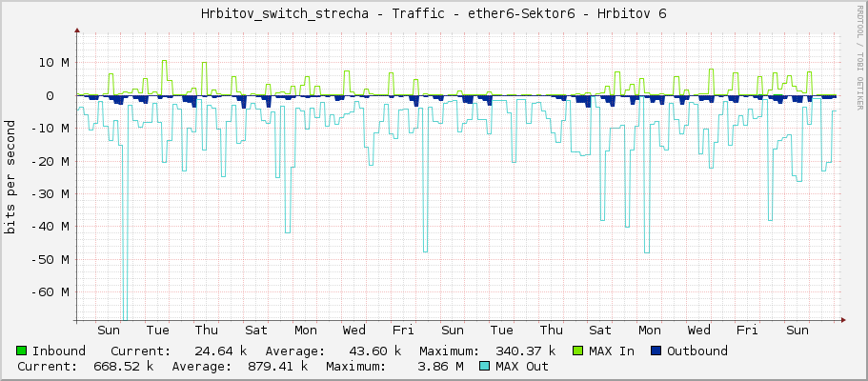Click the cyan MAX Out legend swatch

point(485,366)
